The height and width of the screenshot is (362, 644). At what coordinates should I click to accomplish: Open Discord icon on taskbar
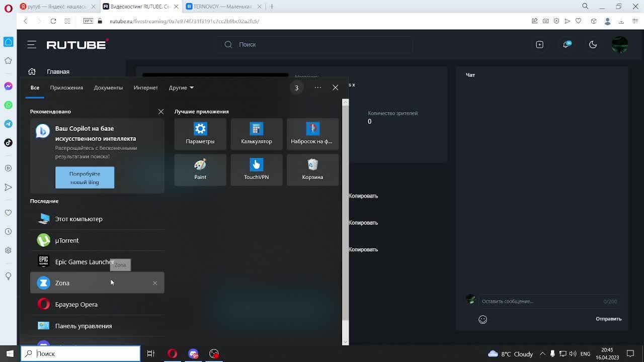click(x=193, y=353)
